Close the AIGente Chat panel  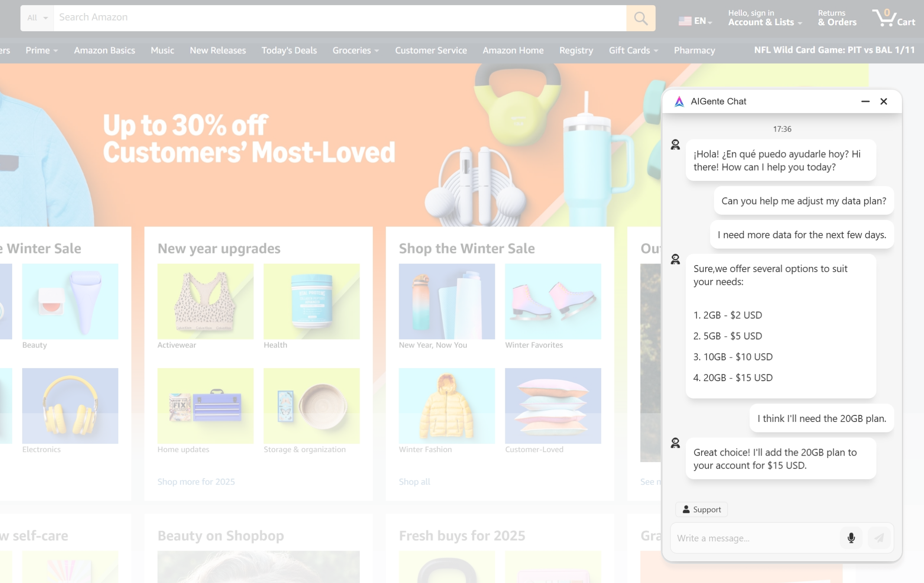pyautogui.click(x=884, y=101)
